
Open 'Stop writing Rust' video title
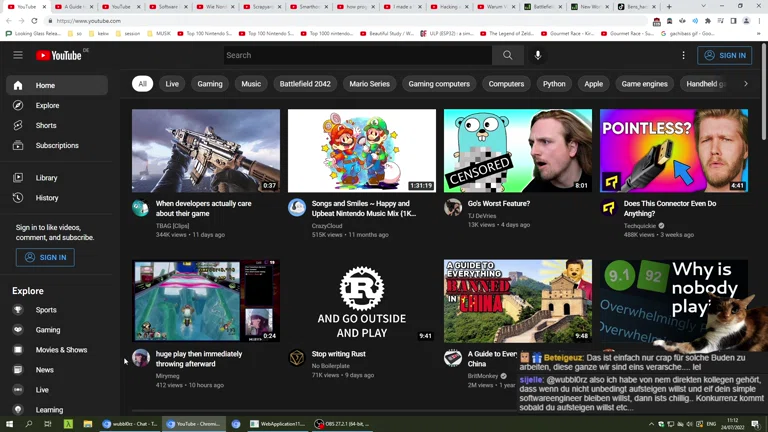[338, 354]
